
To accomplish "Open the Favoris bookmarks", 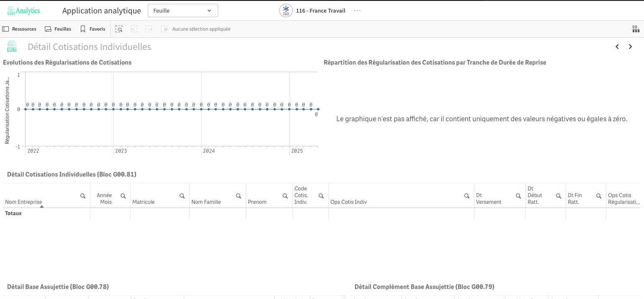I will pos(93,29).
